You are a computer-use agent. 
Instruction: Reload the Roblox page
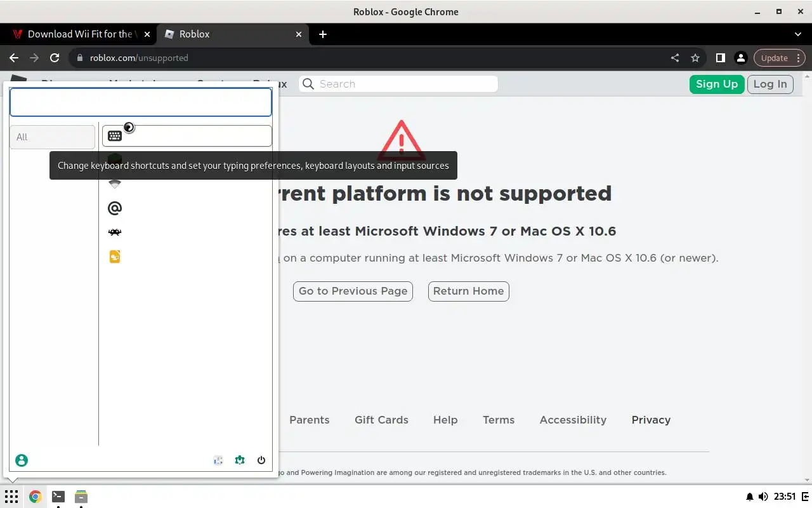[x=55, y=58]
